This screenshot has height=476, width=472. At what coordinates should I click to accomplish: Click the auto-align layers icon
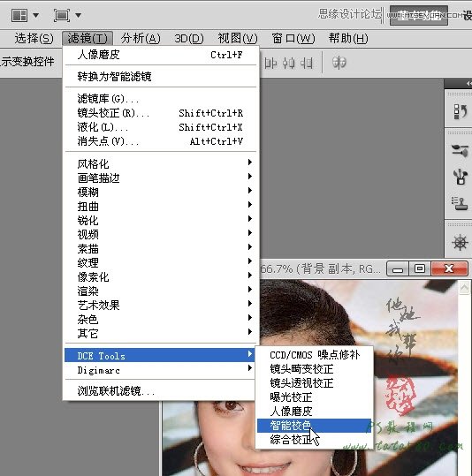point(339,63)
